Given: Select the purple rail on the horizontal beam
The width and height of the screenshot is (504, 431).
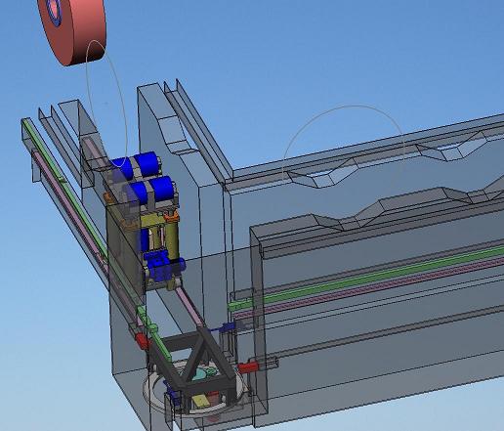Looking at the screenshot, I should [368, 286].
